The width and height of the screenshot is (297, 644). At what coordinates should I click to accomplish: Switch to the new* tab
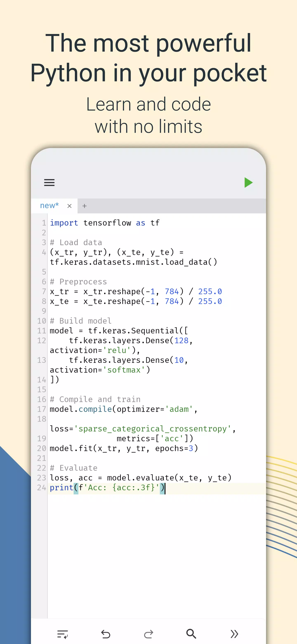49,206
